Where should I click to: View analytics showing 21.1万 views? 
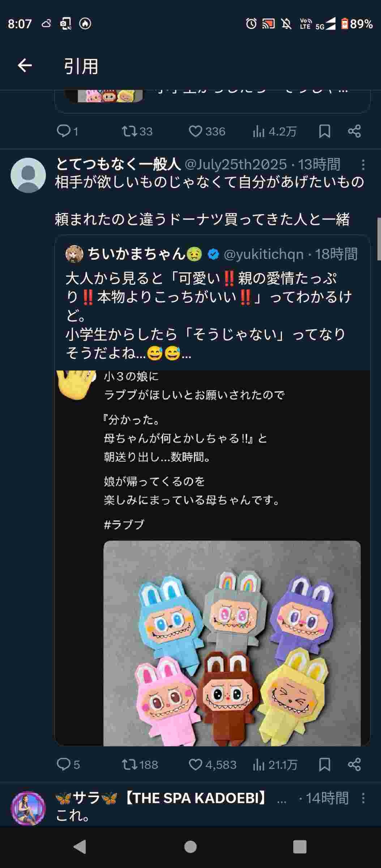[275, 764]
